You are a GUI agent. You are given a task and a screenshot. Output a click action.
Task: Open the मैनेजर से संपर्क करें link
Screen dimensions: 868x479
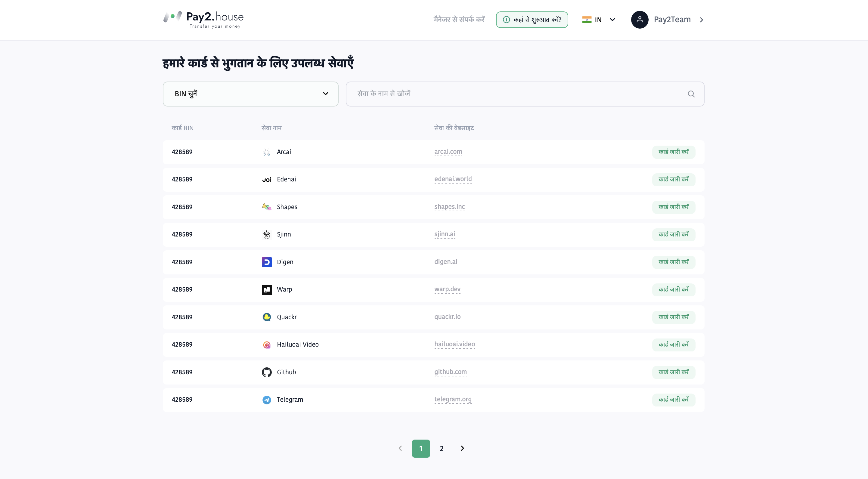coord(459,20)
